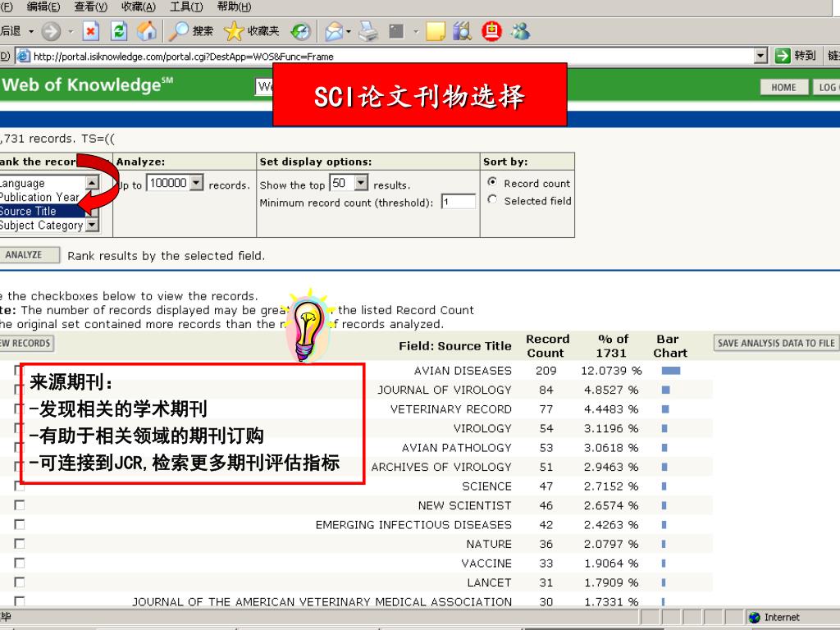Open the Help menu (帮助)
The height and width of the screenshot is (630, 840).
tap(234, 7)
